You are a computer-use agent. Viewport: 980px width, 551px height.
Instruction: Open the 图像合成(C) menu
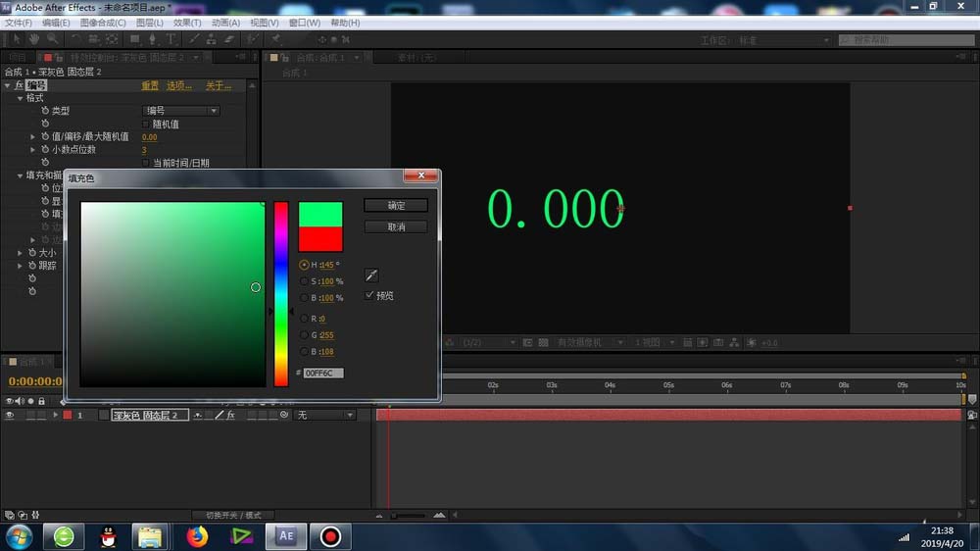(x=102, y=23)
